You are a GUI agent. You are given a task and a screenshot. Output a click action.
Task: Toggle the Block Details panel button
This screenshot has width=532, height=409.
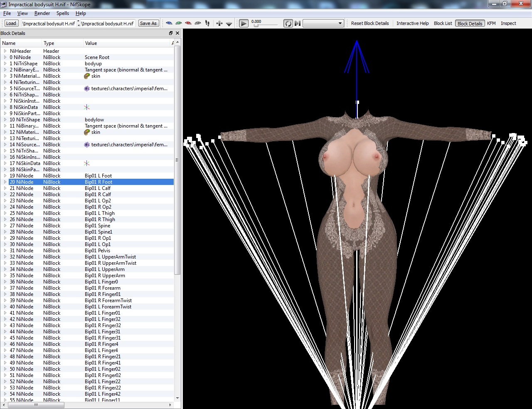(470, 23)
